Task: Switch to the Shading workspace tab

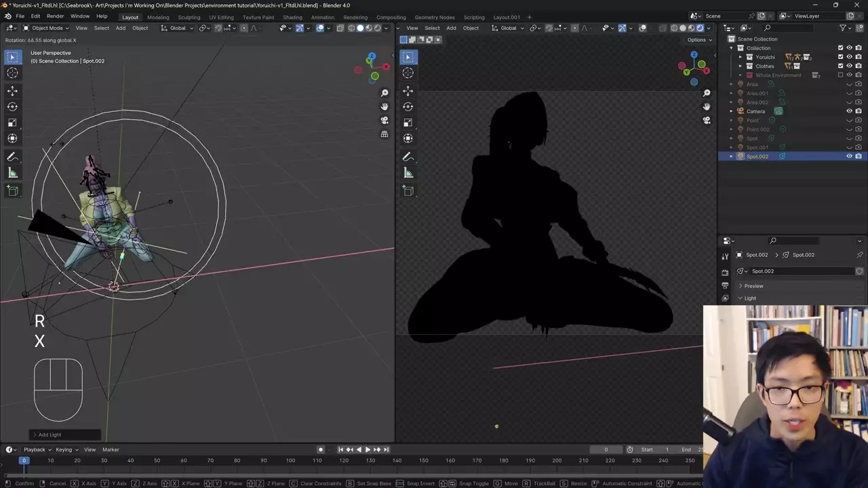Action: [x=292, y=17]
